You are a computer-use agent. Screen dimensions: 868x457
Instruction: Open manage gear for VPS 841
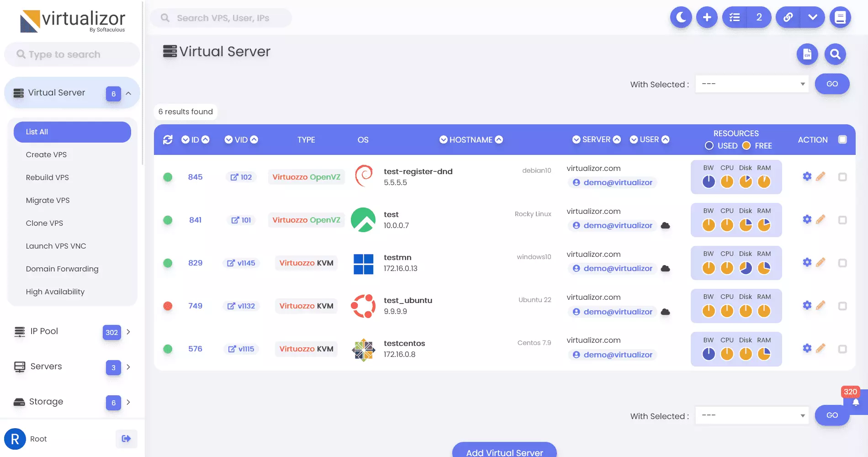point(807,219)
